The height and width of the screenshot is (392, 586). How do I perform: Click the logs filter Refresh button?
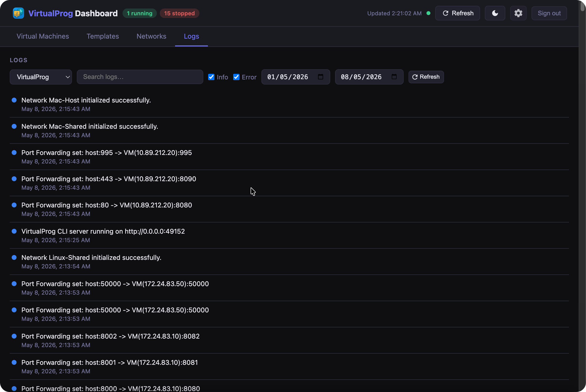tap(426, 77)
